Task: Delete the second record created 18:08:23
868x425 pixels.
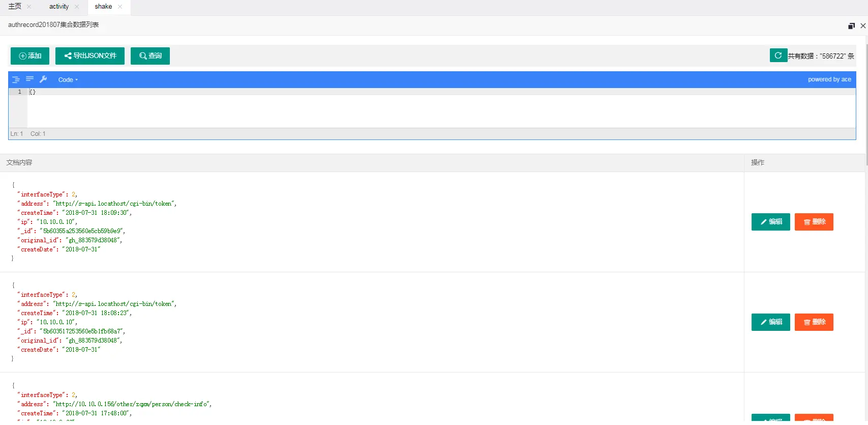Action: coord(814,322)
